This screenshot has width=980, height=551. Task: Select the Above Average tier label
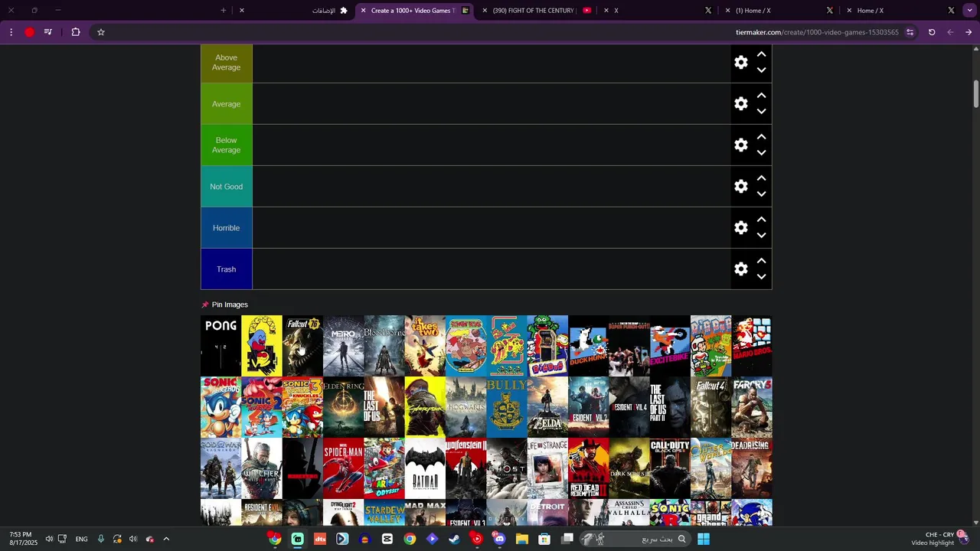(x=226, y=63)
